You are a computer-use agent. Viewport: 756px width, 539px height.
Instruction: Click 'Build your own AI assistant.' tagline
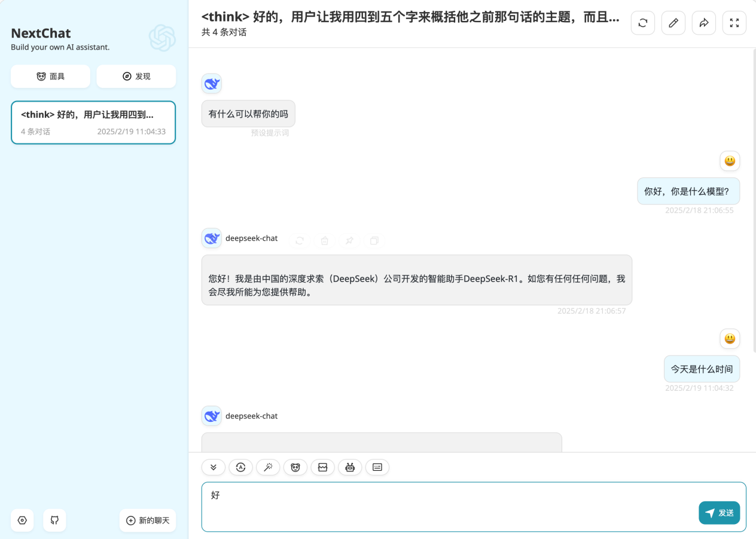click(60, 47)
